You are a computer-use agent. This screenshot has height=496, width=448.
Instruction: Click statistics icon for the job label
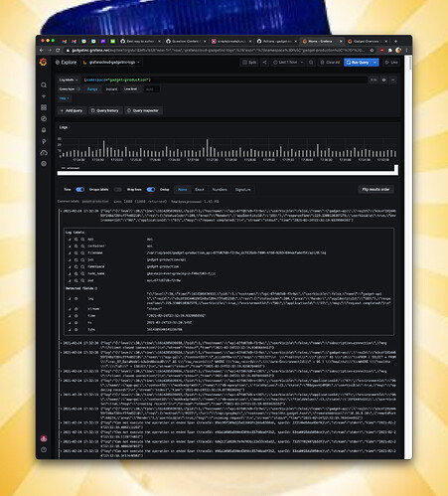70,259
